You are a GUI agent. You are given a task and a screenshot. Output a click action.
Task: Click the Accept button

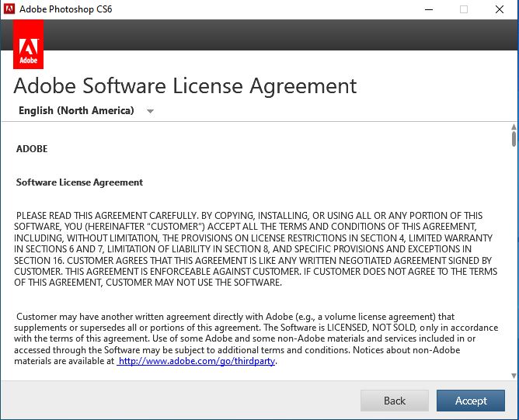point(472,401)
